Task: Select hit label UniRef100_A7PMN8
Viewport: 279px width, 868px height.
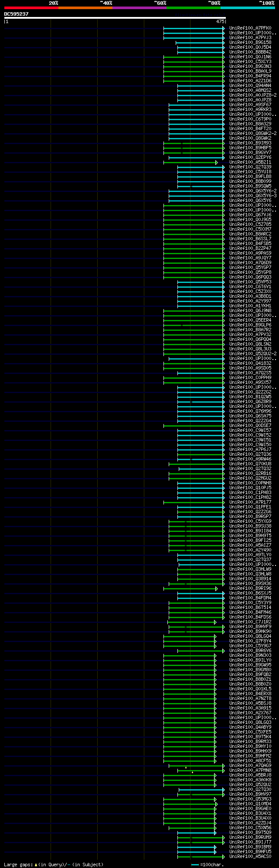Action: tap(250, 770)
